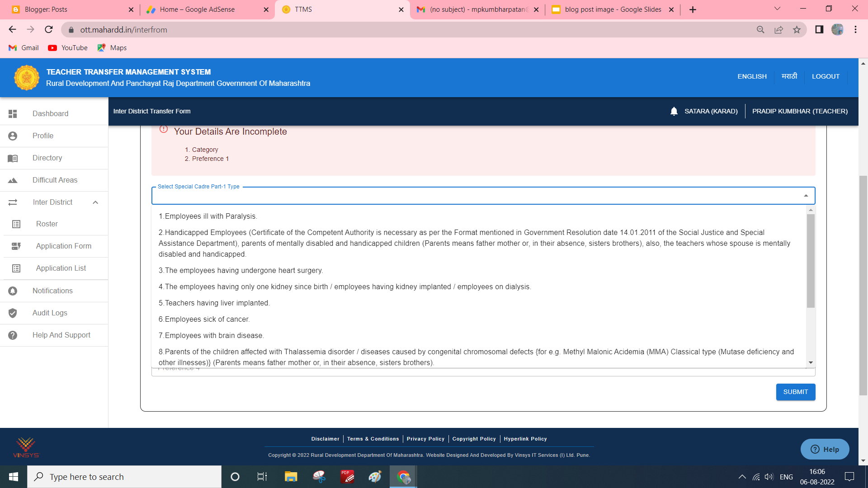Open File Explorer from taskbar
This screenshot has width=868, height=488.
coord(291,477)
